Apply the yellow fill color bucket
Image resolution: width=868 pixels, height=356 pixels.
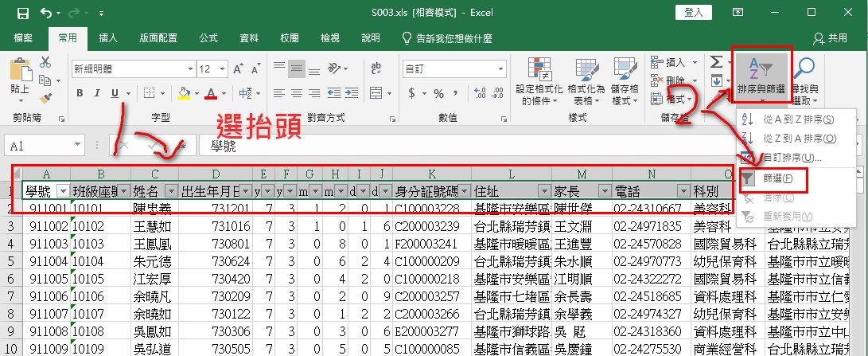184,93
